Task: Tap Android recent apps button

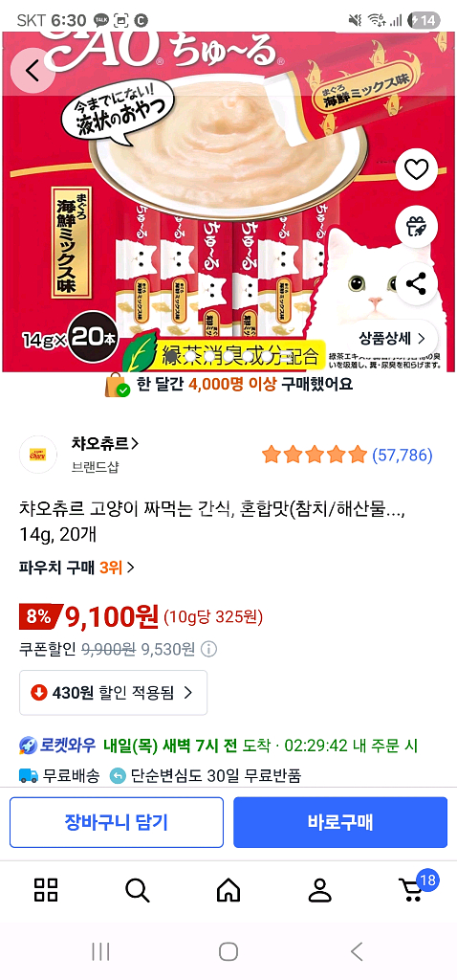Action: [x=100, y=952]
